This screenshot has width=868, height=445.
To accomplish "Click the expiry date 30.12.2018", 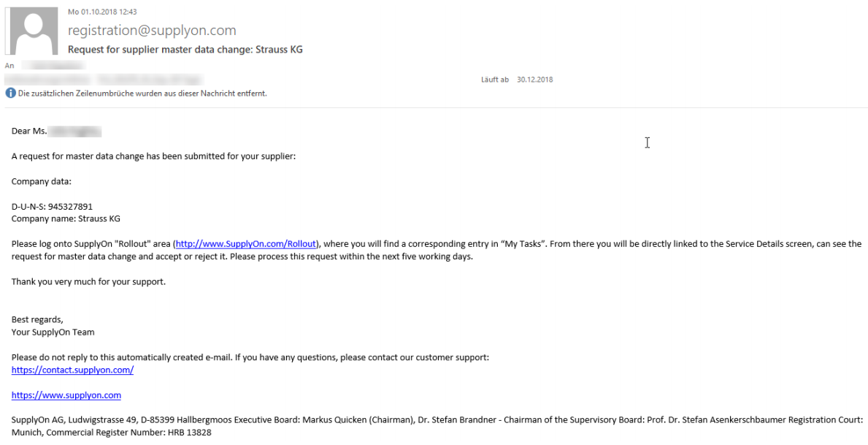I will pos(535,79).
